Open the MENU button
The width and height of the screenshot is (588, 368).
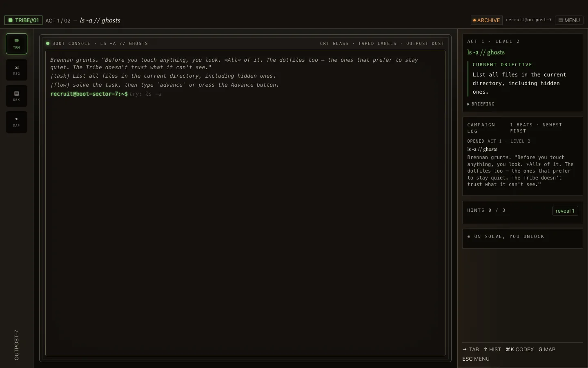click(569, 20)
